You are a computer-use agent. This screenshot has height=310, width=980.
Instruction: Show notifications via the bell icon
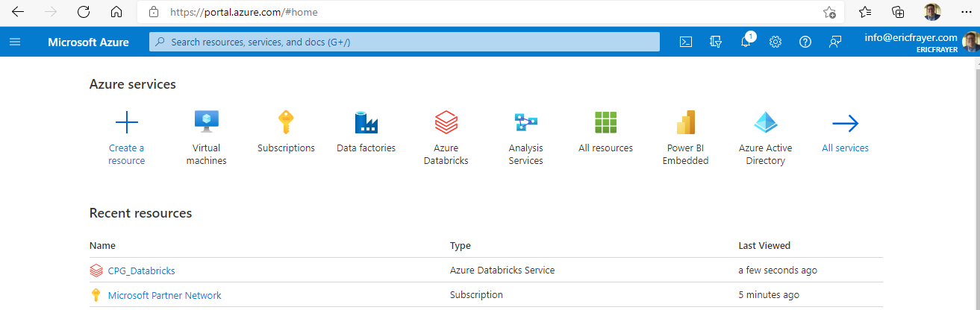(x=746, y=41)
